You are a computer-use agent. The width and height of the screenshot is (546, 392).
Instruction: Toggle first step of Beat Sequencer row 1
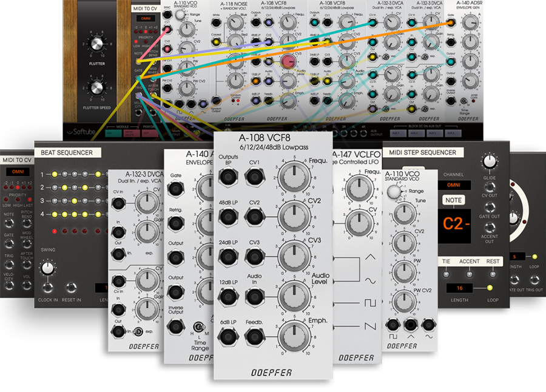(x=53, y=175)
